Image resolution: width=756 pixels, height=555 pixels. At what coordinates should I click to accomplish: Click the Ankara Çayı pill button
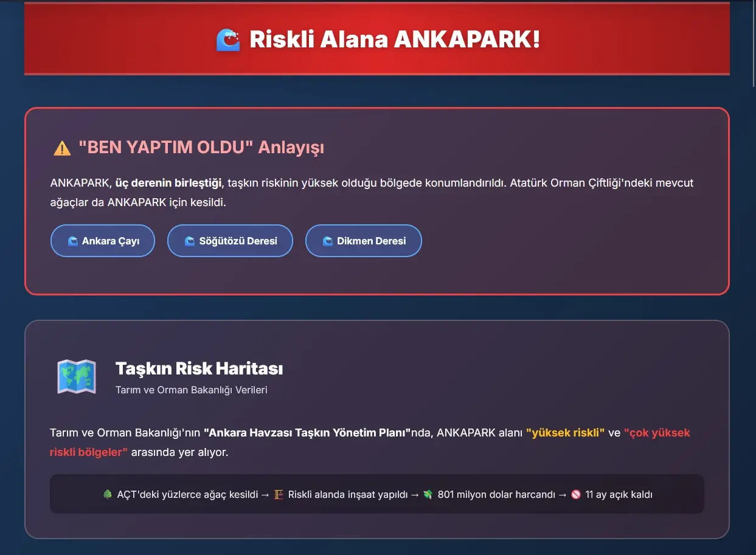point(103,241)
